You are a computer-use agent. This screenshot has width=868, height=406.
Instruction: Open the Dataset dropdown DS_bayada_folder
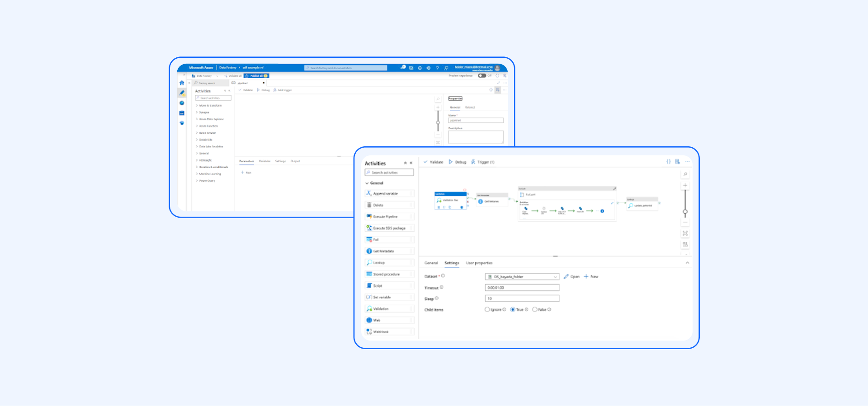tap(522, 277)
